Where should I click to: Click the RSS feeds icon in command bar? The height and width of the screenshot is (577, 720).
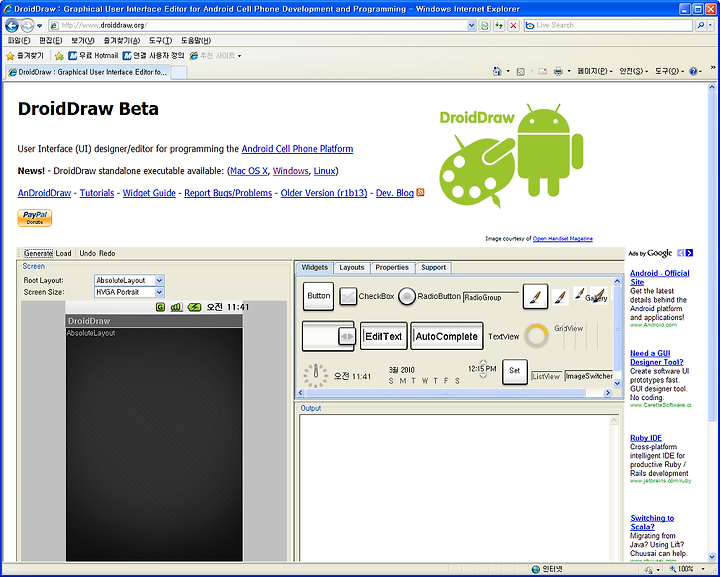point(521,71)
